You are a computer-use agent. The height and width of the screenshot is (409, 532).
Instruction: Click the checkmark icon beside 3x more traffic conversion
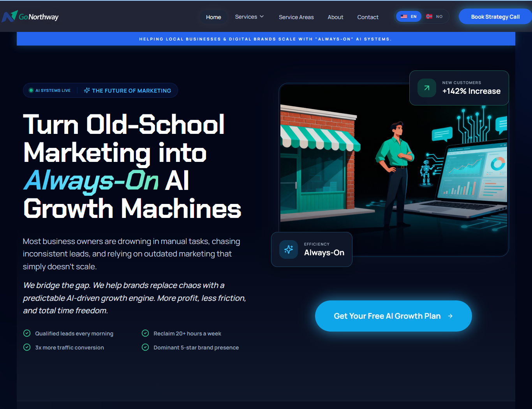(x=27, y=347)
